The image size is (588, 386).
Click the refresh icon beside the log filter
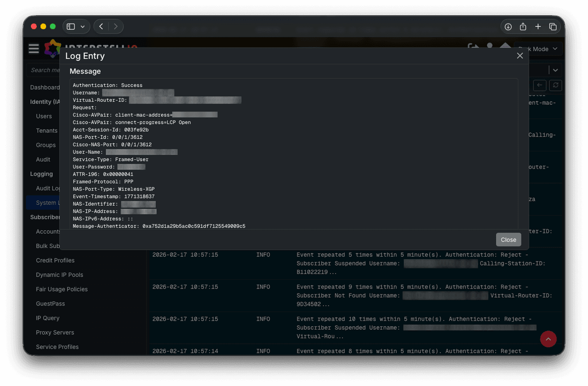coord(555,85)
